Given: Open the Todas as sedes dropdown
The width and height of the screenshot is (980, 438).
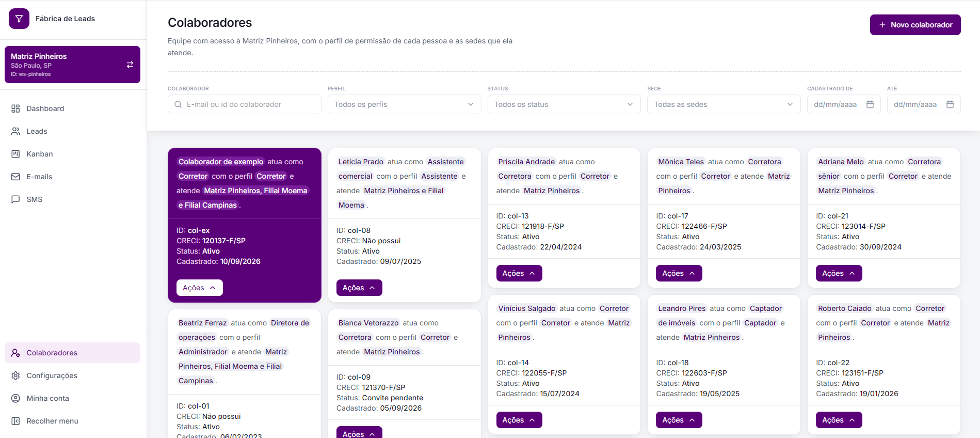Looking at the screenshot, I should pos(724,104).
